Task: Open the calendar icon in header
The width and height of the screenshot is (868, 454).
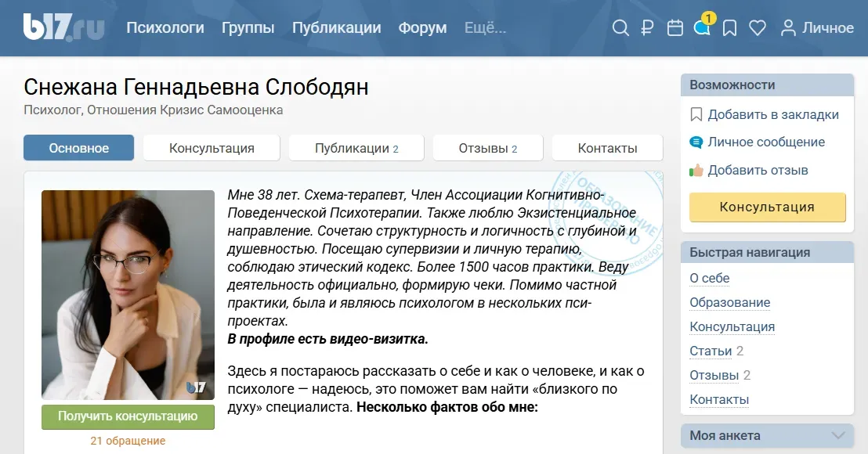Action: (675, 27)
